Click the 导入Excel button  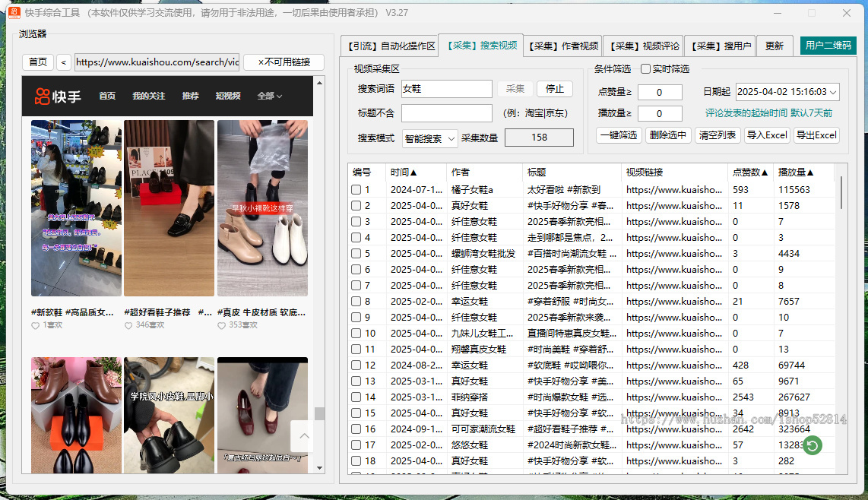click(x=767, y=135)
